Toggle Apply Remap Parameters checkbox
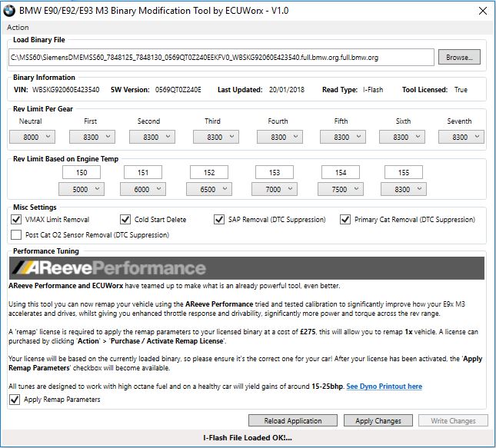This screenshot has width=496, height=448. [15, 400]
